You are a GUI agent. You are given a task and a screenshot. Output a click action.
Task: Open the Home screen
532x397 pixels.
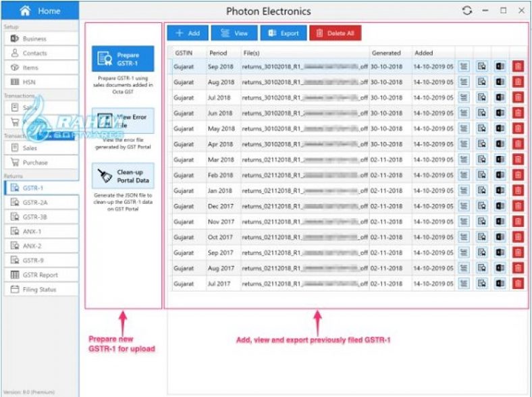point(40,11)
